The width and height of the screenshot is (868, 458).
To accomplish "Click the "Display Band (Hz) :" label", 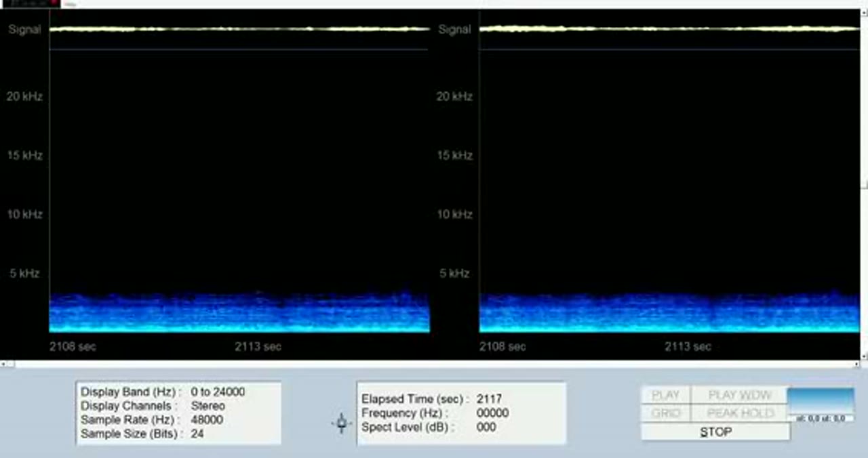I will (x=131, y=392).
